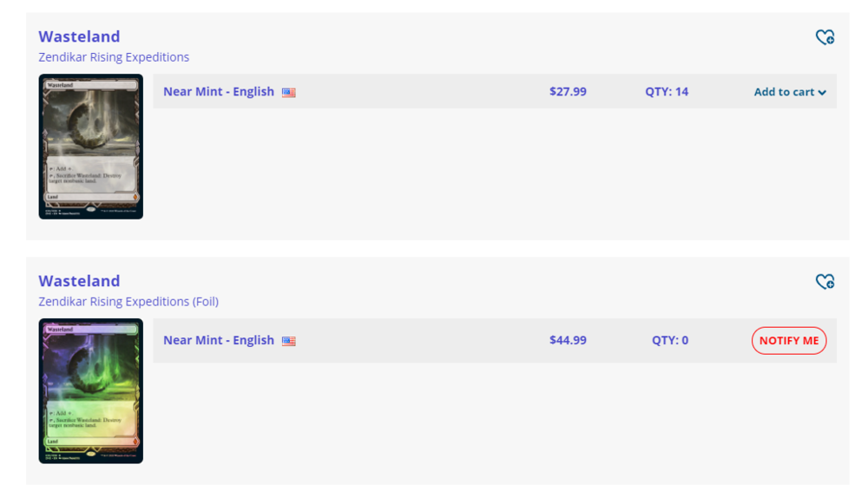
Task: Select Near Mint - English for the $44.99 listing
Action: click(219, 341)
